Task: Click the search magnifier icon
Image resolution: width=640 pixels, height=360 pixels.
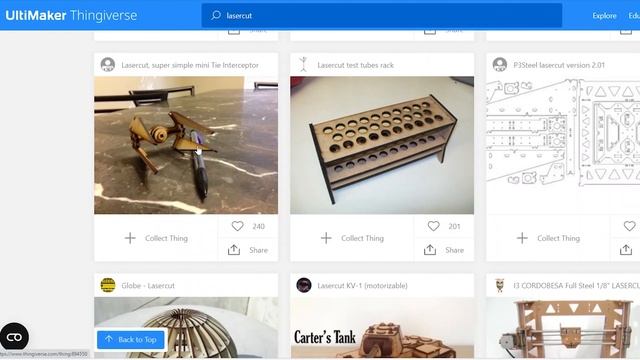Action: click(216, 16)
